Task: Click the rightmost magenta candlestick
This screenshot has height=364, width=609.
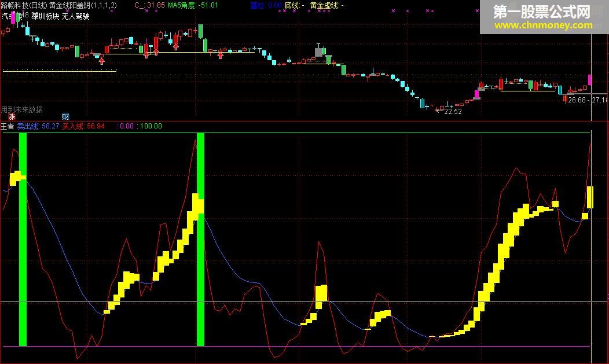Action: (590, 80)
